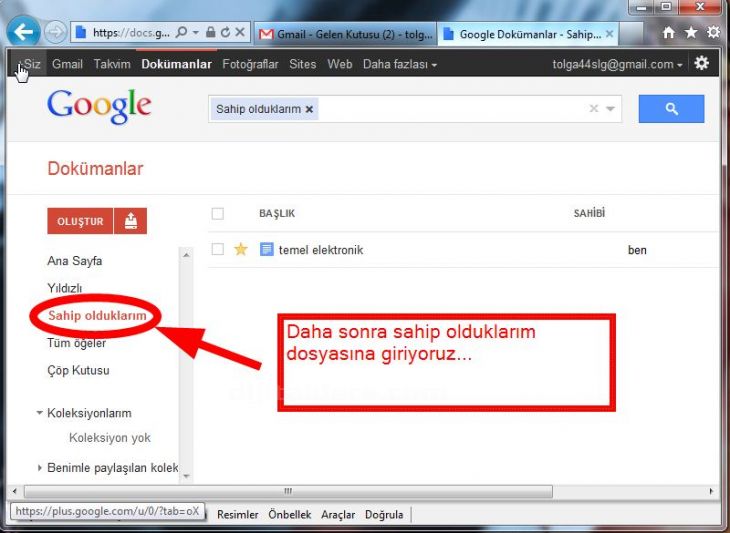Select the Google Dokümanlar browser tab
Viewport: 730px width, 533px height.
pos(527,34)
